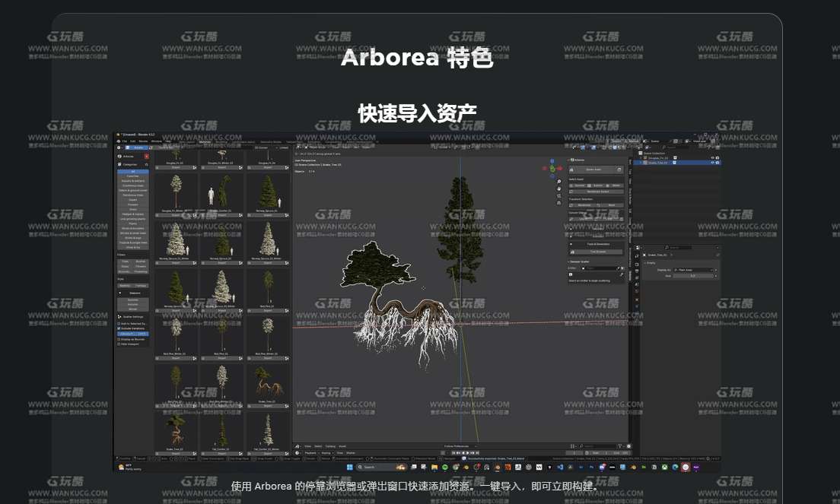Expand the Snake_Tree_01 row in the outliner
Viewport: 840px width, 504px height.
point(641,163)
